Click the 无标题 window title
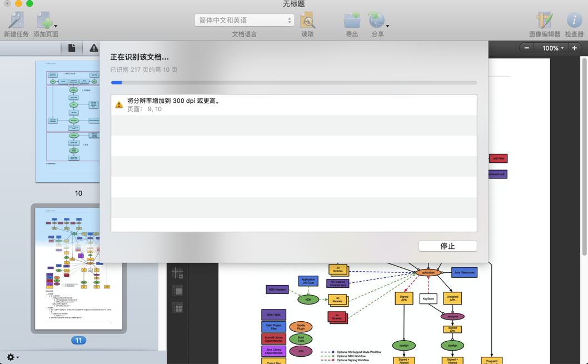Screen dimensions: 588x364 point(293,4)
